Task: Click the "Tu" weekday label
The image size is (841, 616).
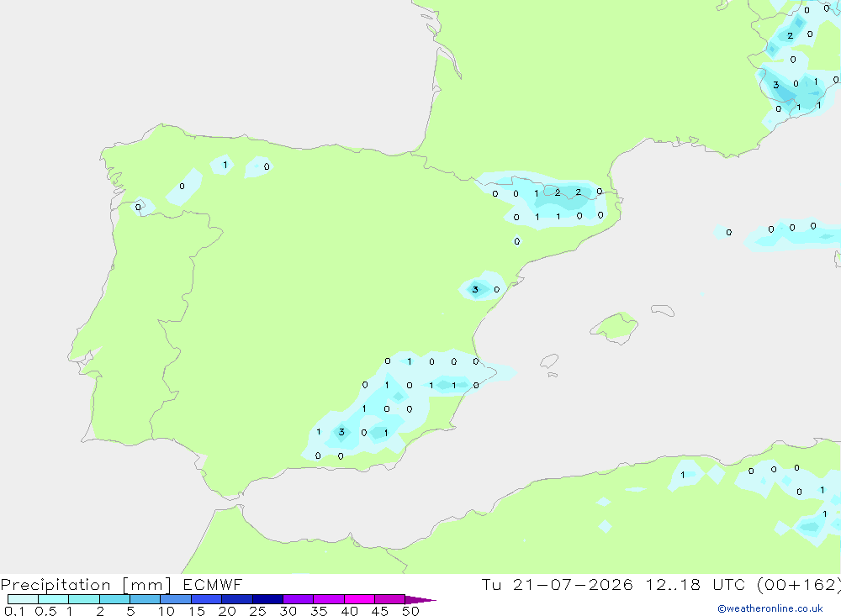Action: pos(491,584)
